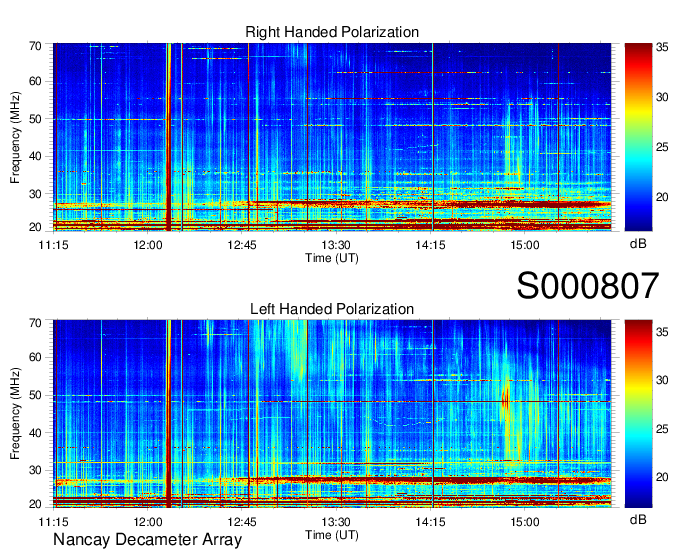Click the "Left Handed Polarization" plot title
This screenshot has height=552, width=680.
332,309
